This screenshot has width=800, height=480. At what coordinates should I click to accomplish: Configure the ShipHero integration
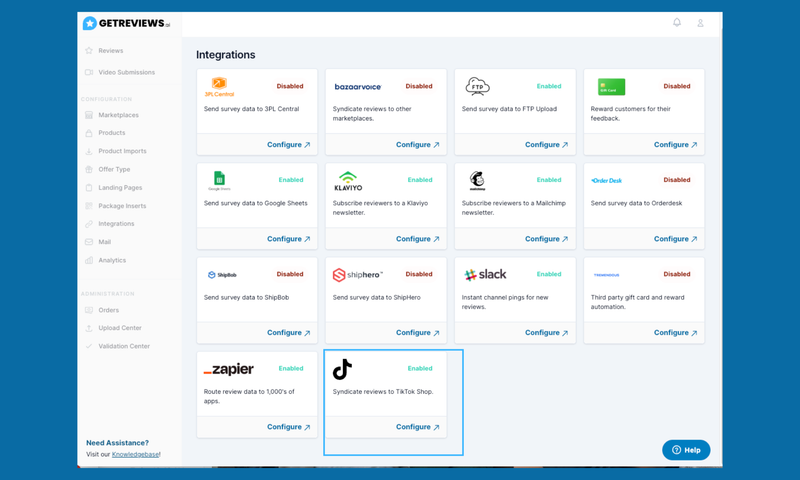point(418,333)
